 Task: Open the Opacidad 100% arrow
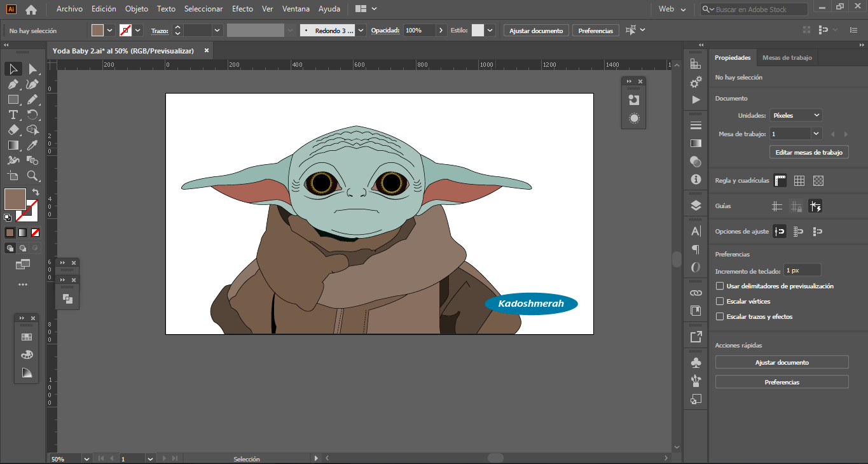click(x=441, y=30)
